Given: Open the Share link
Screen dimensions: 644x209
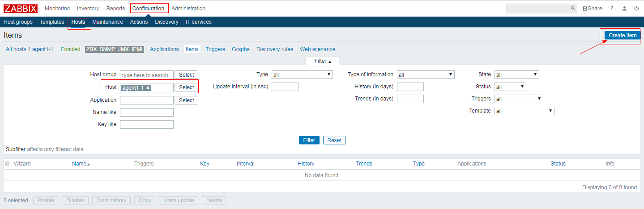Looking at the screenshot, I should click(x=593, y=9).
